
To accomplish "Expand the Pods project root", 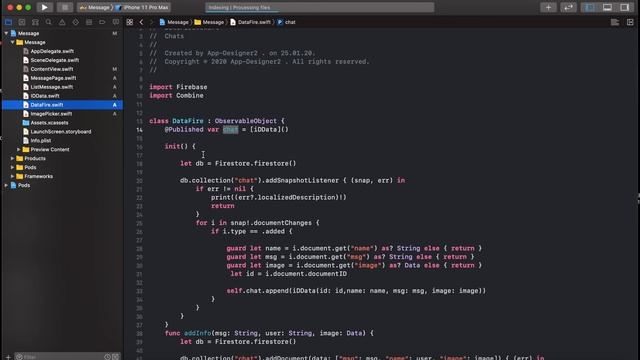I will (6, 185).
